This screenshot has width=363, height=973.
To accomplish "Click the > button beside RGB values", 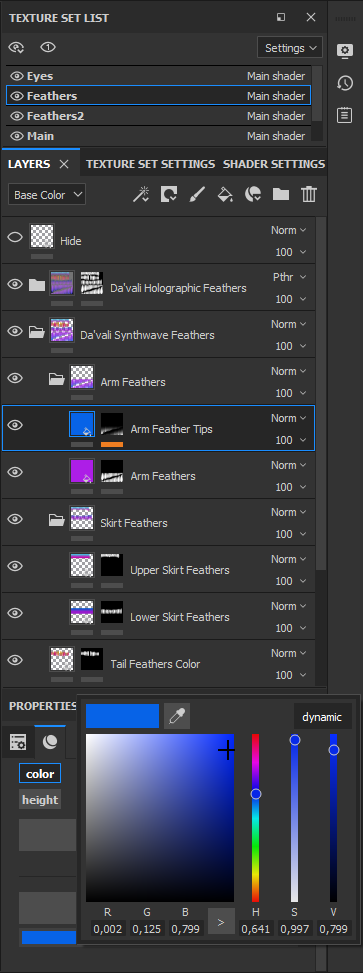I will 221,921.
